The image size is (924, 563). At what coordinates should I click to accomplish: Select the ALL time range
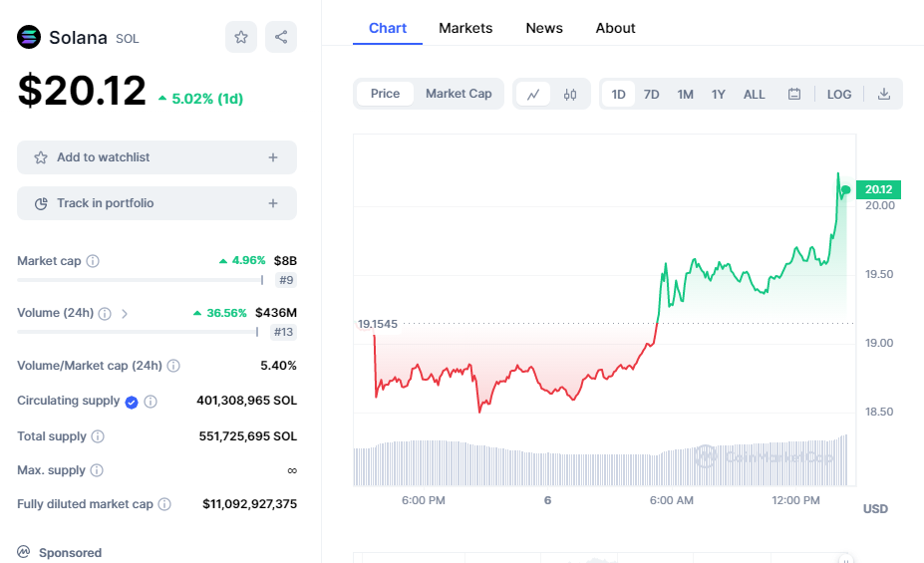click(x=754, y=95)
